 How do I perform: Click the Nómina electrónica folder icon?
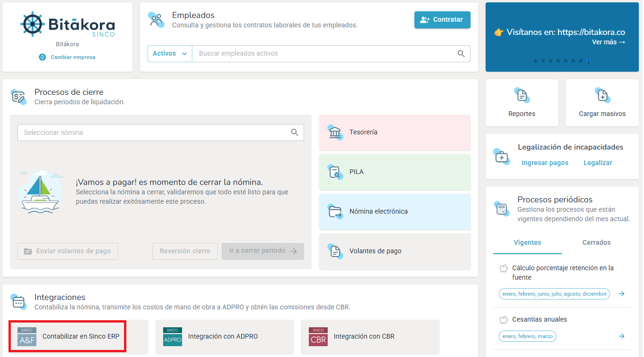tap(335, 212)
